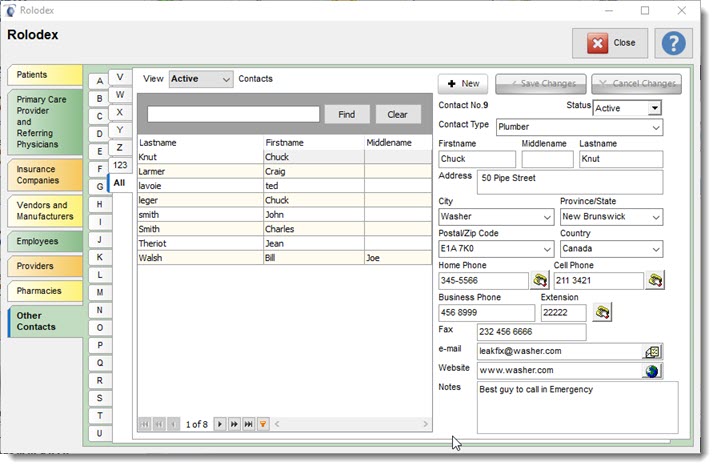Screen dimensions: 716x469
Task: Jump forward a page of records
Action: [234, 424]
